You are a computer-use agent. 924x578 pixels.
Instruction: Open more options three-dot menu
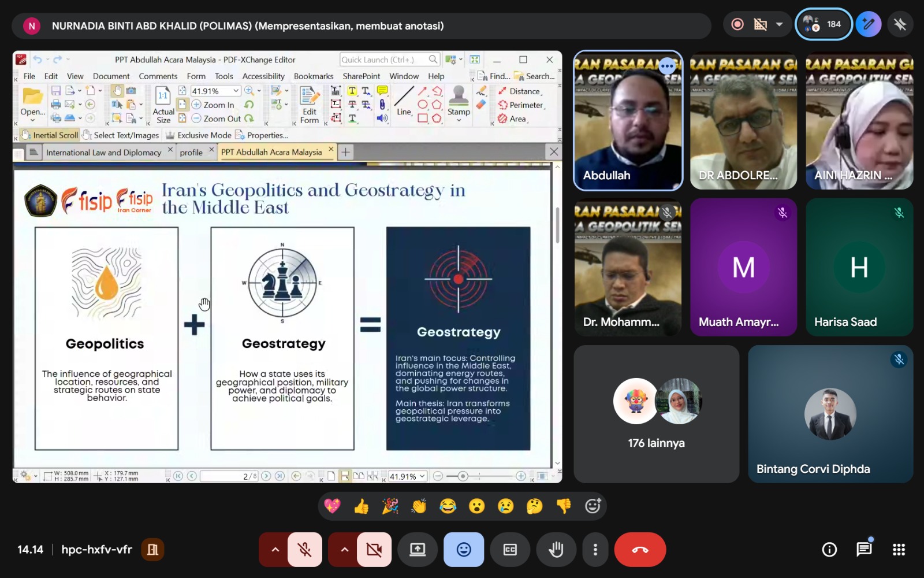click(595, 550)
